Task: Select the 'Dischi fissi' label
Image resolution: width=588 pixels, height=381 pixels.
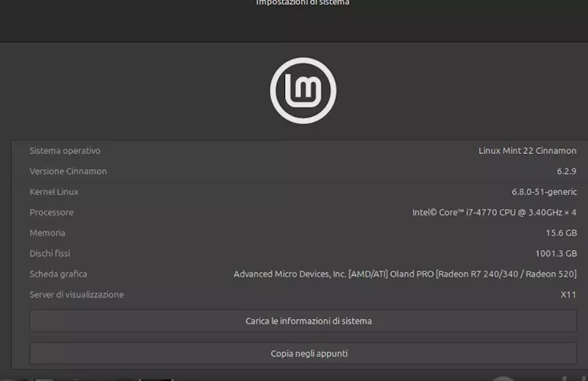Action: tap(50, 254)
